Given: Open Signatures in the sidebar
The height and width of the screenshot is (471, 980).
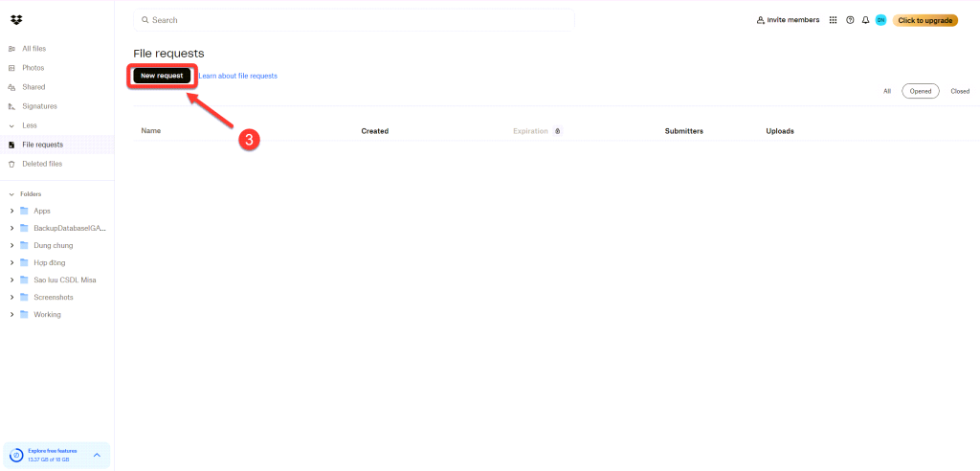Looking at the screenshot, I should tap(39, 106).
